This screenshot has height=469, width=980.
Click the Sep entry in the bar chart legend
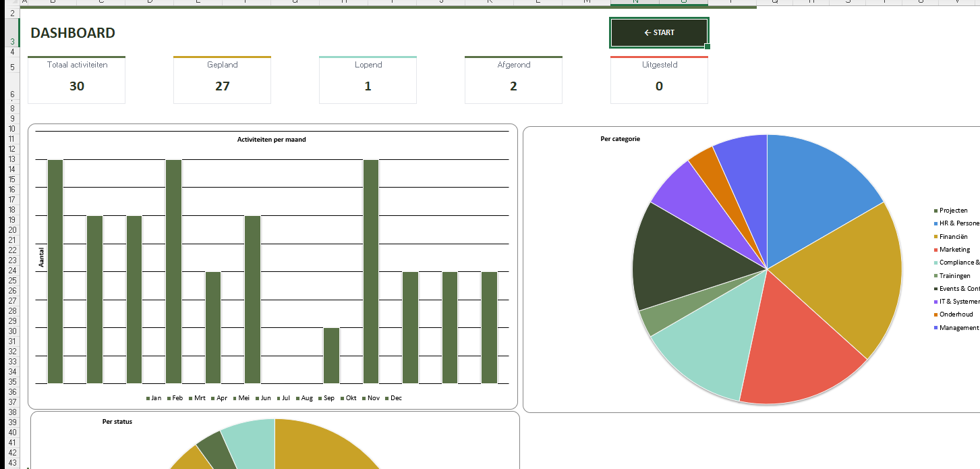328,398
